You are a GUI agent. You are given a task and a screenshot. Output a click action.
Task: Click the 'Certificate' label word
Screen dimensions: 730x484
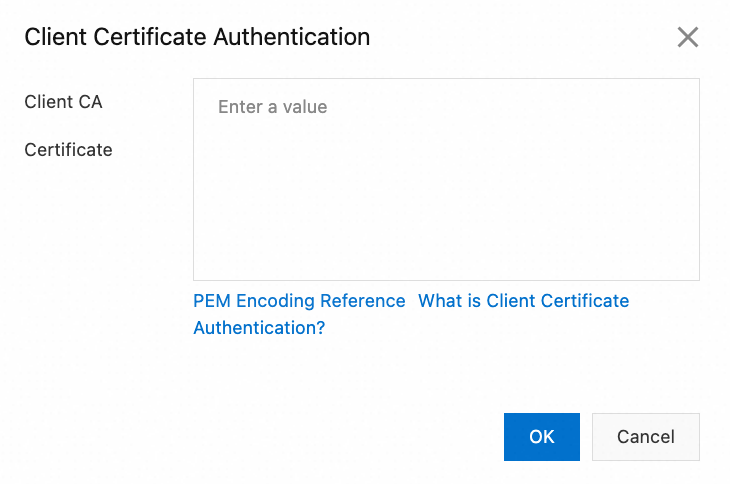tap(68, 150)
